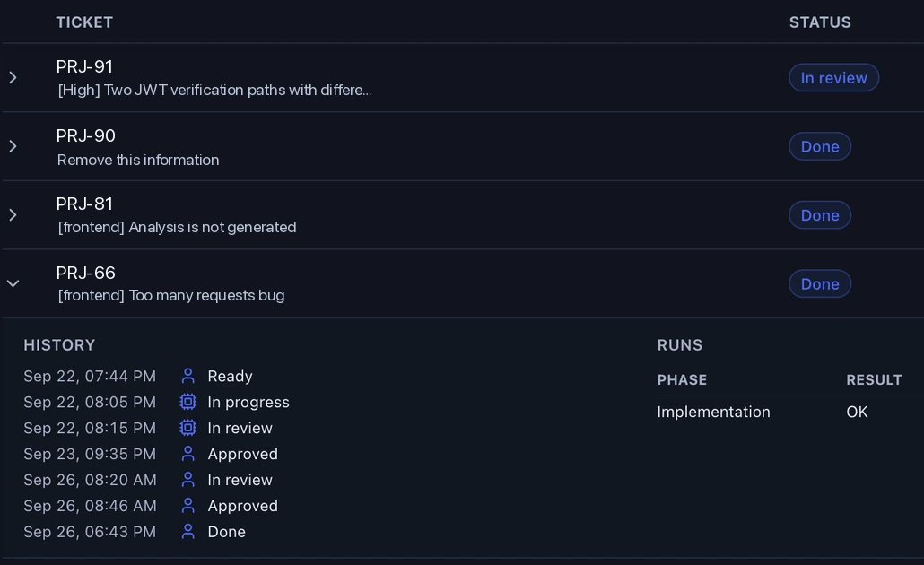Click the In review status badge for PRJ-91
The height and width of the screenshot is (565, 924).
point(833,78)
